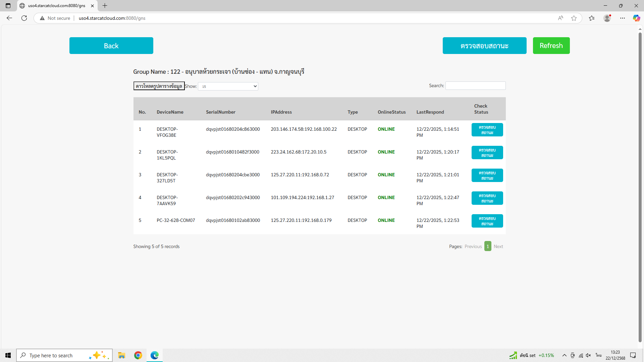This screenshot has height=362, width=644.
Task: Expand the Show 15 rows dropdown
Action: pos(228,86)
